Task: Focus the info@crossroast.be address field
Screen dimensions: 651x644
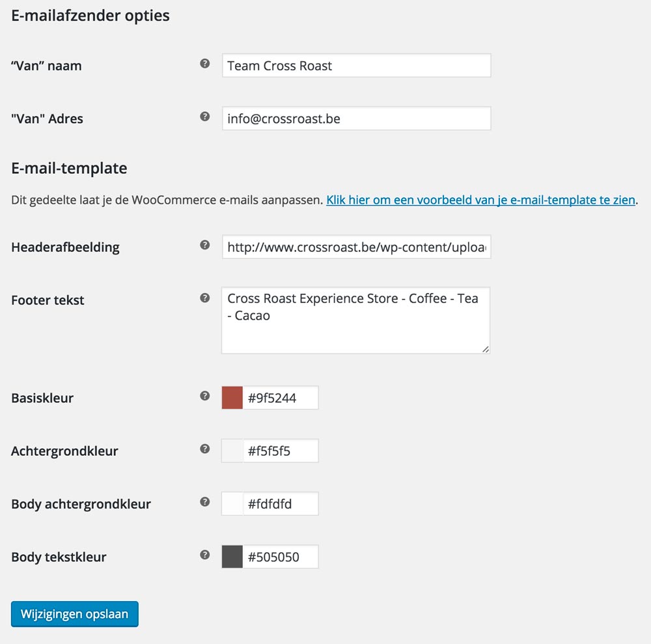Action: [356, 119]
